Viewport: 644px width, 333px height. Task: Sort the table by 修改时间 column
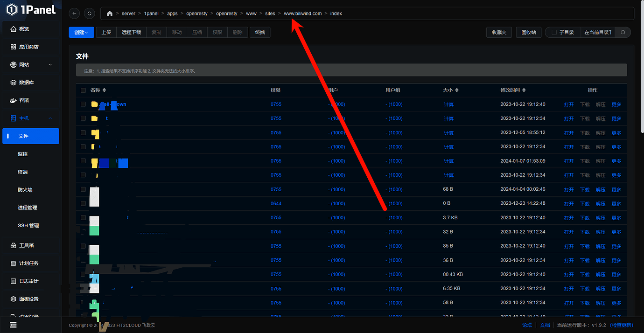(513, 90)
